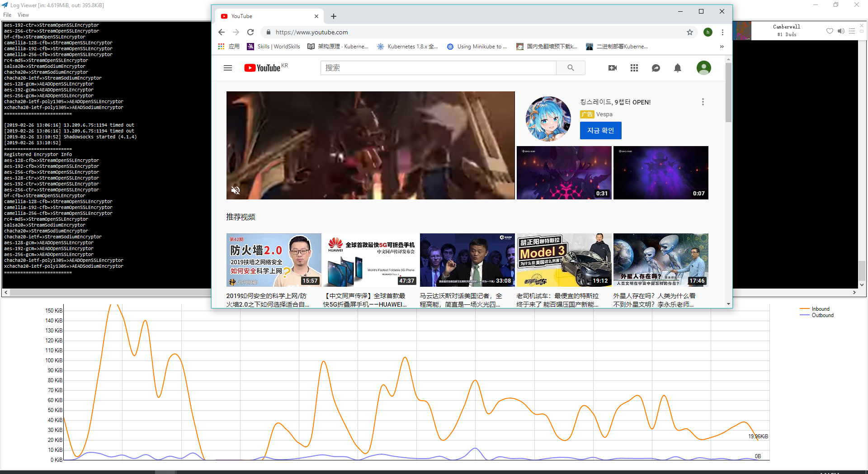Open the File menu in Log Viewer
This screenshot has height=474, width=868.
[7, 15]
